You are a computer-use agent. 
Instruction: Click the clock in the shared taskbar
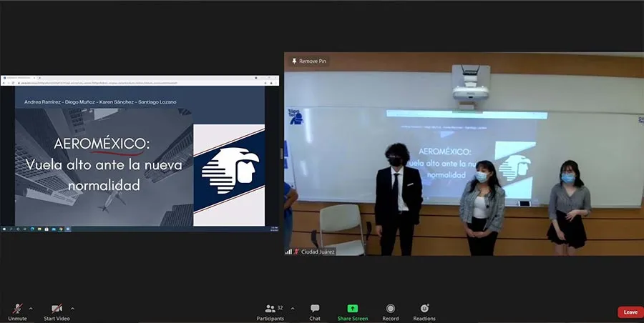point(274,229)
